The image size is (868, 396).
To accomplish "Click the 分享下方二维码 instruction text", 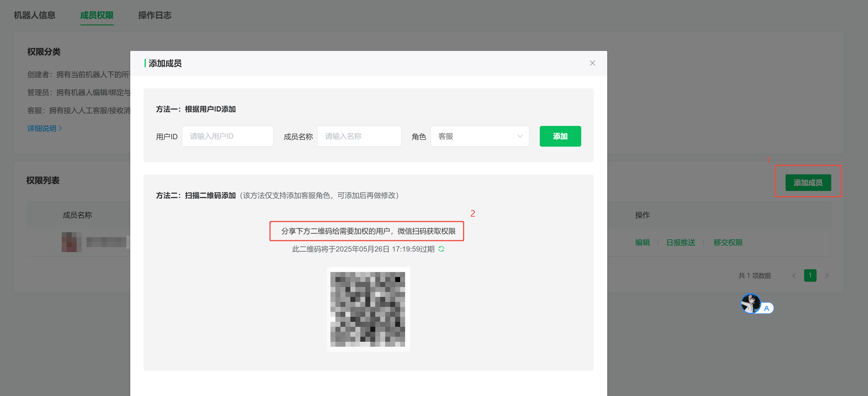I will (368, 231).
